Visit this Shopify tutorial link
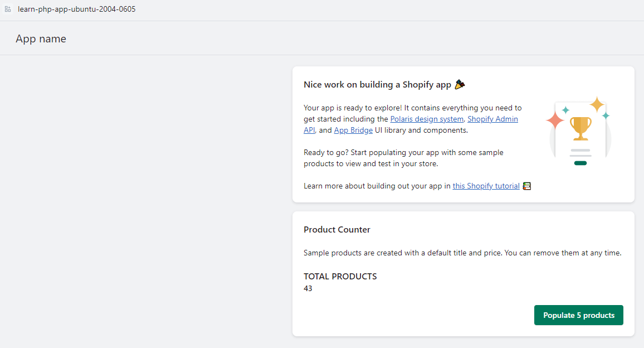 click(x=486, y=186)
